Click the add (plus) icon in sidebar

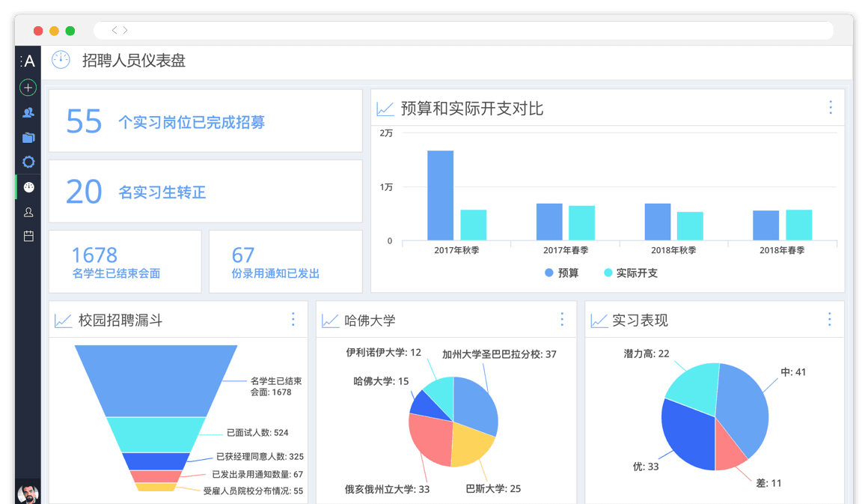(x=28, y=88)
